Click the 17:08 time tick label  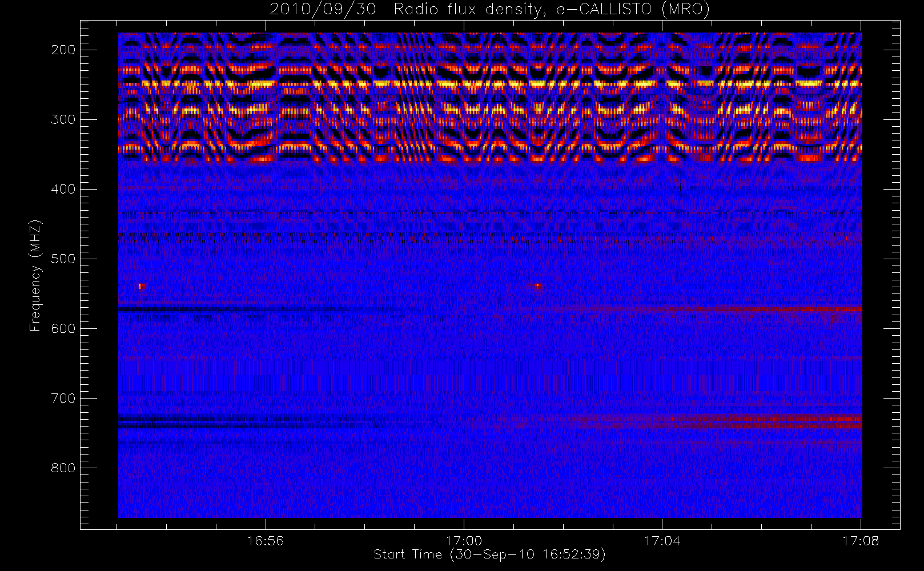tap(860, 541)
